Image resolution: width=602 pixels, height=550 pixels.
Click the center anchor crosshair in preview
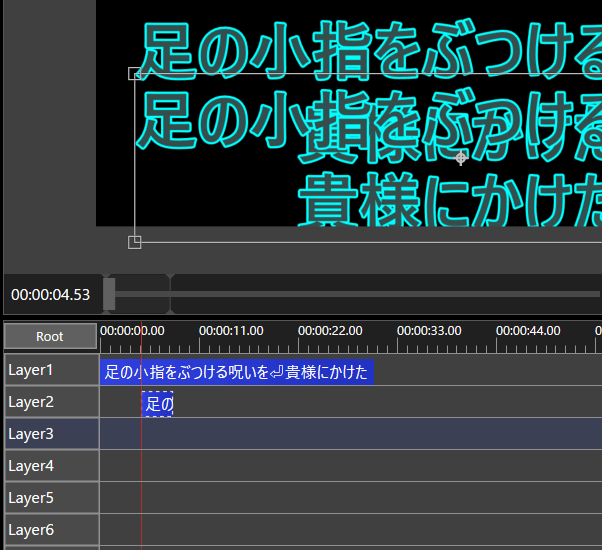point(461,158)
